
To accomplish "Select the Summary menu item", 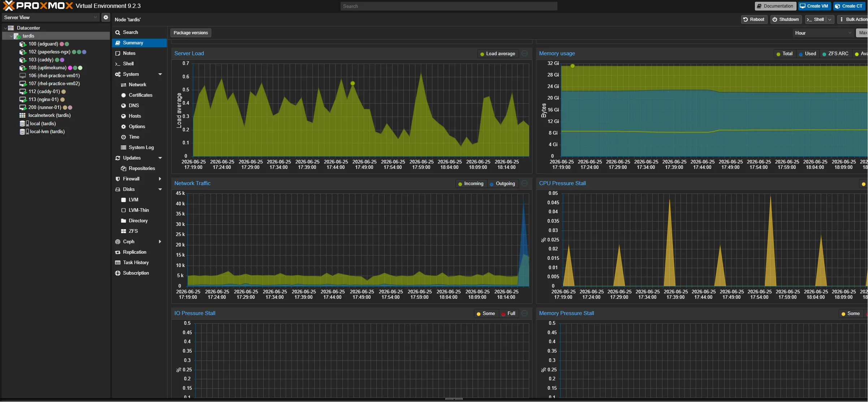I will [x=139, y=43].
